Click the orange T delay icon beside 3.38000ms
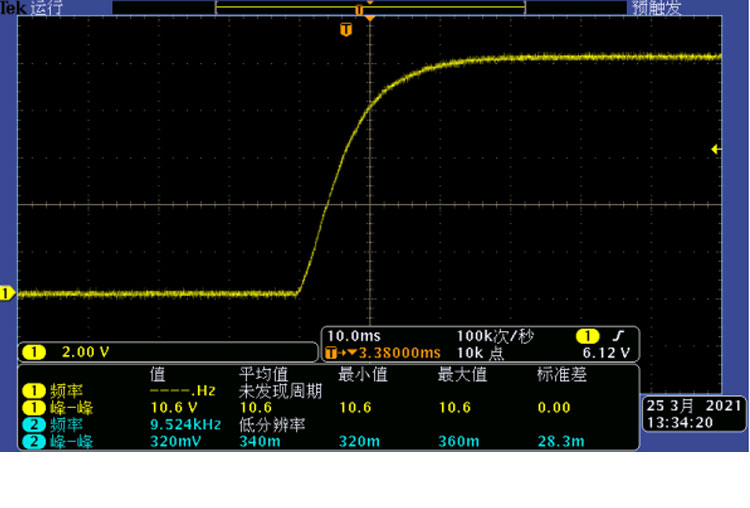The height and width of the screenshot is (508, 750). (x=330, y=353)
